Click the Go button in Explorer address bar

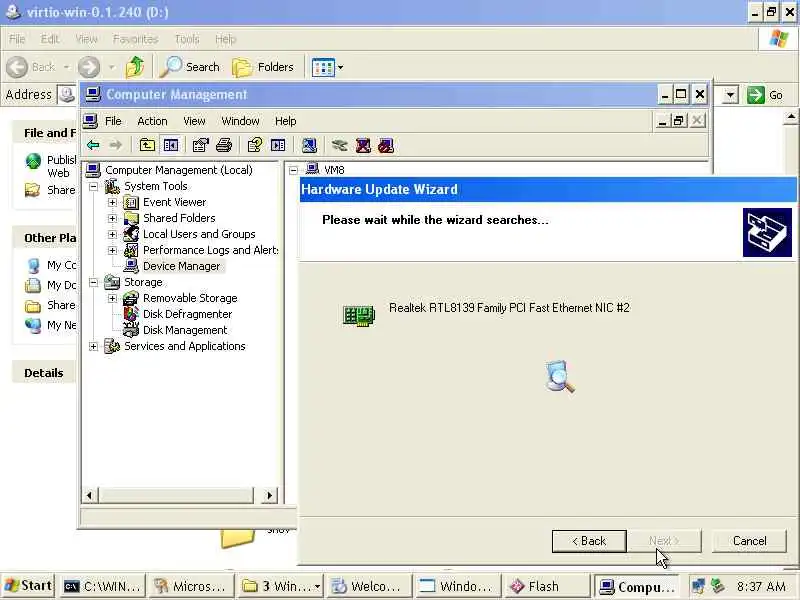[x=765, y=95]
